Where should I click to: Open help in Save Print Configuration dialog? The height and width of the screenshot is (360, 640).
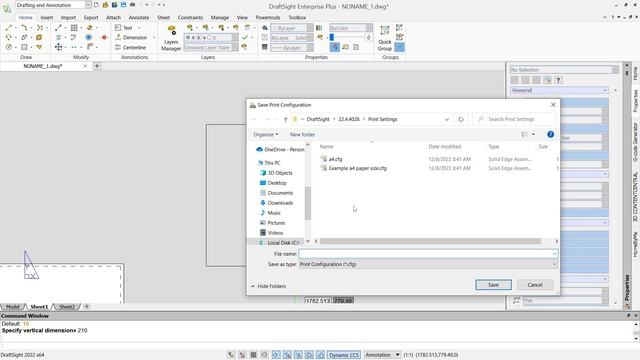tap(550, 134)
